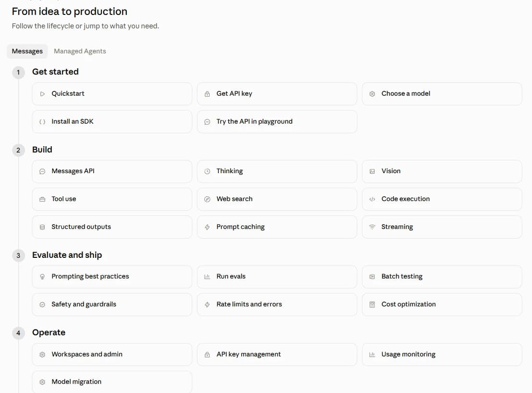Screen dimensions: 532x393
Task: Click the image icon beside Vision
Action: (x=372, y=172)
